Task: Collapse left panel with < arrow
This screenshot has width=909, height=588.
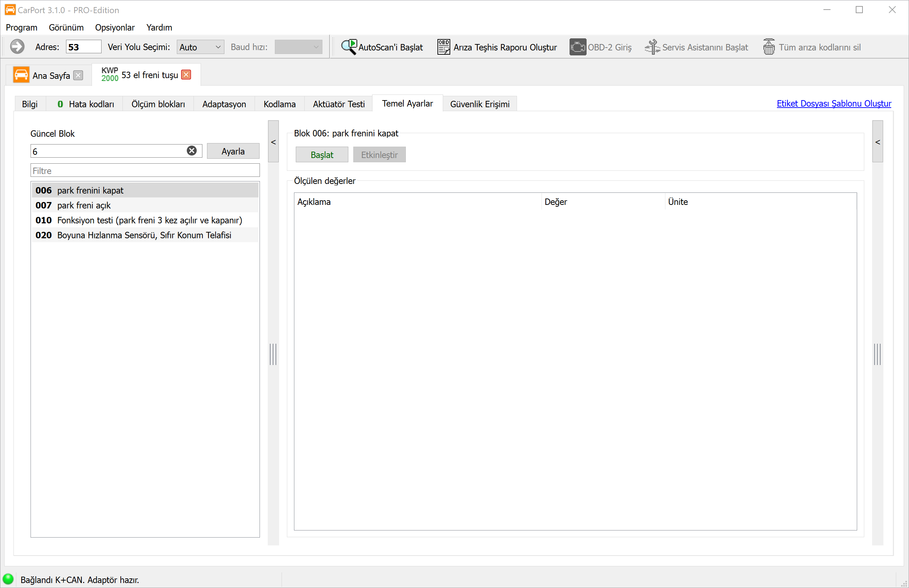Action: point(273,142)
